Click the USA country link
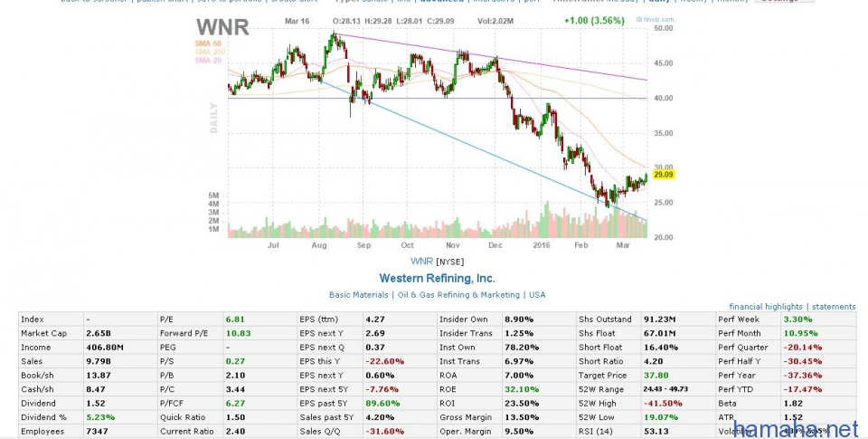The image size is (868, 439). pos(537,295)
